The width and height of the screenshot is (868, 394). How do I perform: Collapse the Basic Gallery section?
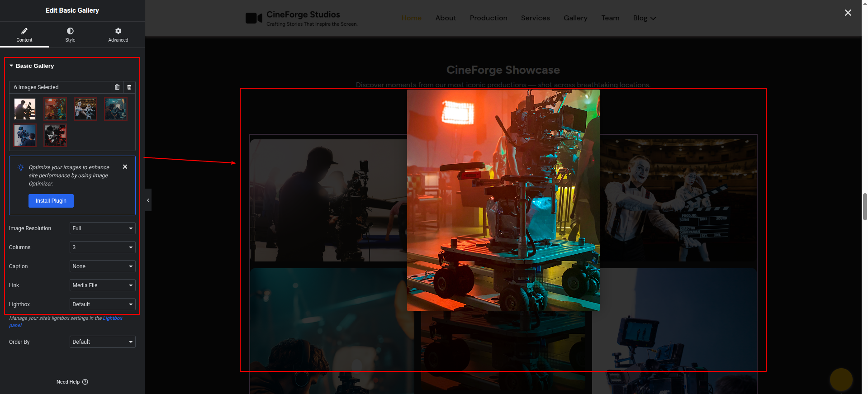click(12, 66)
